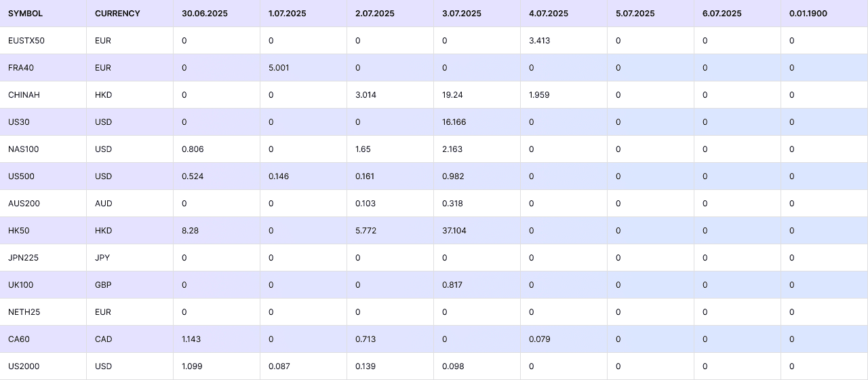
Task: Click the CURRENCY column header
Action: click(x=130, y=14)
